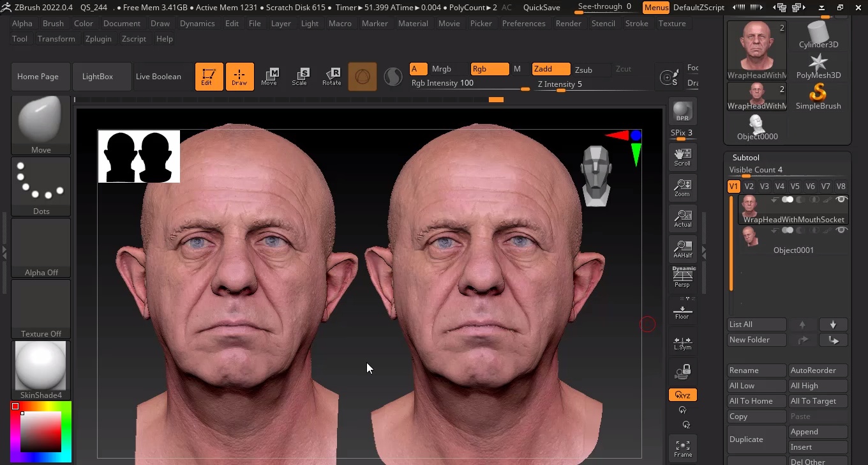This screenshot has height=465, width=868.
Task: Select the Move tool icon
Action: point(270,77)
